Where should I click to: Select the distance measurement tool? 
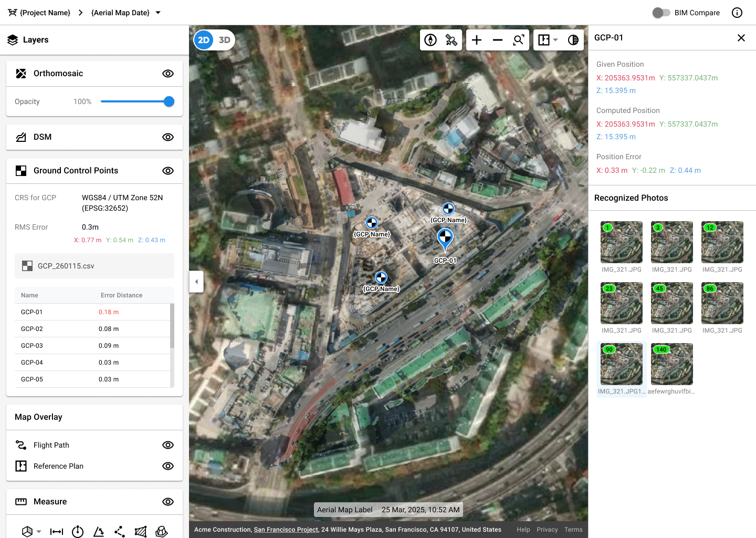[57, 532]
